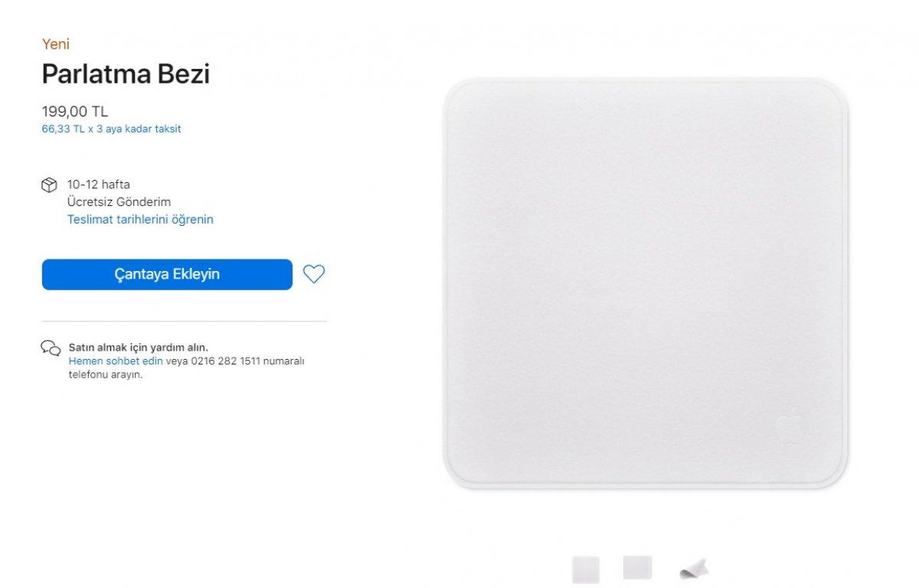Click the orange Yeni label

pos(55,44)
